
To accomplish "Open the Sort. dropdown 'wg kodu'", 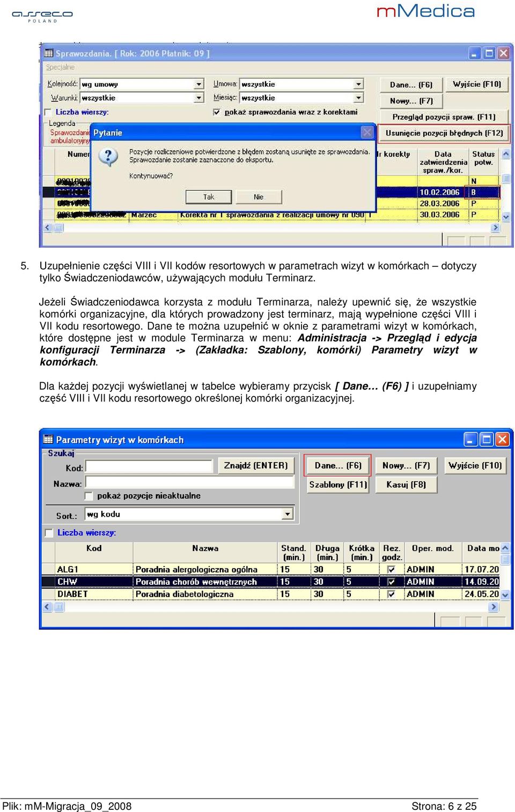I will [x=288, y=515].
